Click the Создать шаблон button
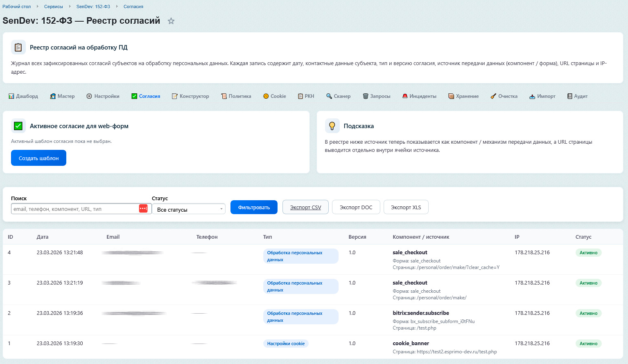628x364 pixels. coord(38,158)
